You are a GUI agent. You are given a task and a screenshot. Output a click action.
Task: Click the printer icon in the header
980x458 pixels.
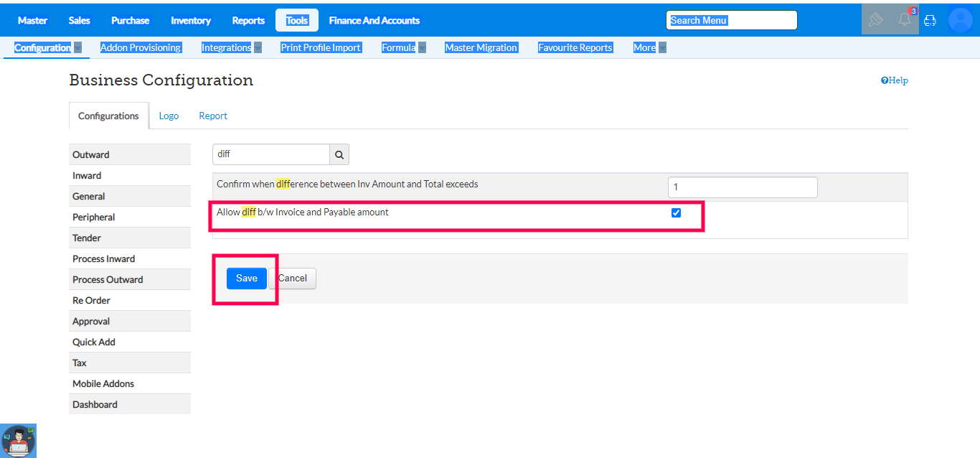(x=930, y=20)
